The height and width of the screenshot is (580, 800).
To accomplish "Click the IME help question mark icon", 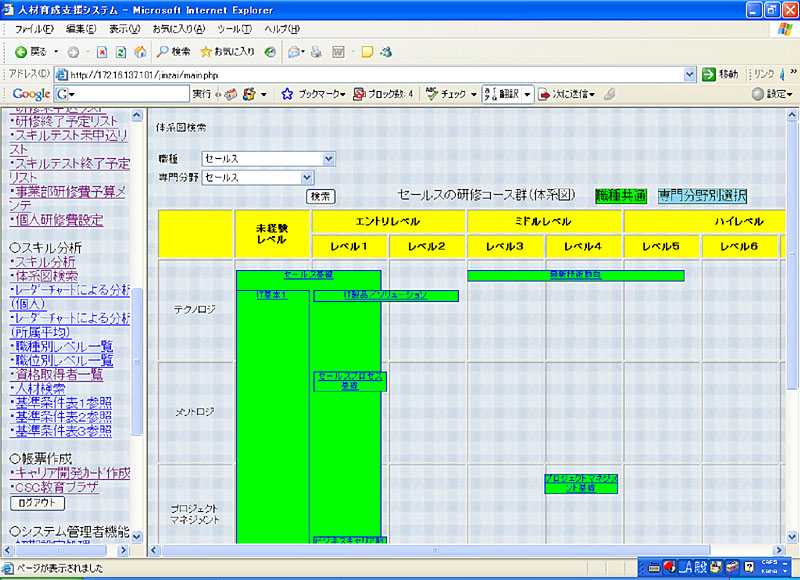I will pyautogui.click(x=749, y=567).
